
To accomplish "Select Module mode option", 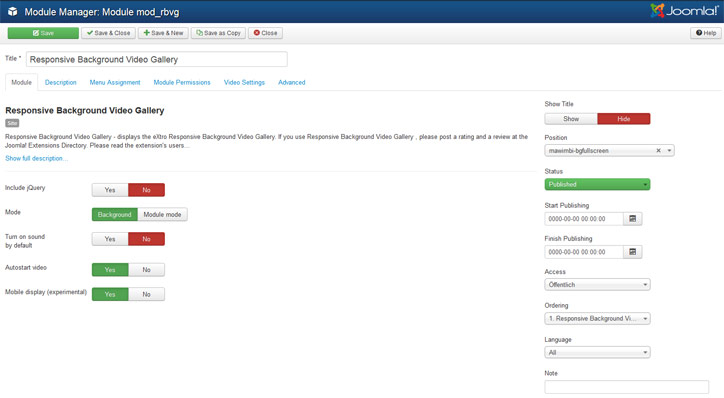I will tap(163, 215).
